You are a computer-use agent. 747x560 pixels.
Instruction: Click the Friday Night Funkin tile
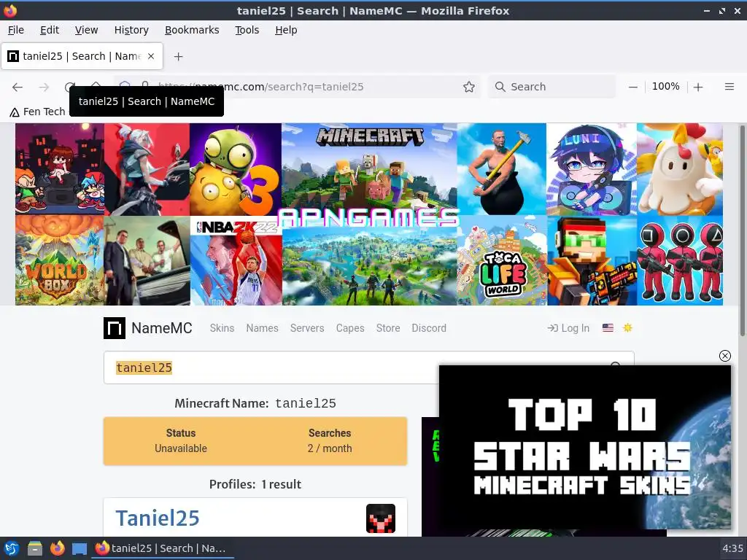click(x=60, y=169)
